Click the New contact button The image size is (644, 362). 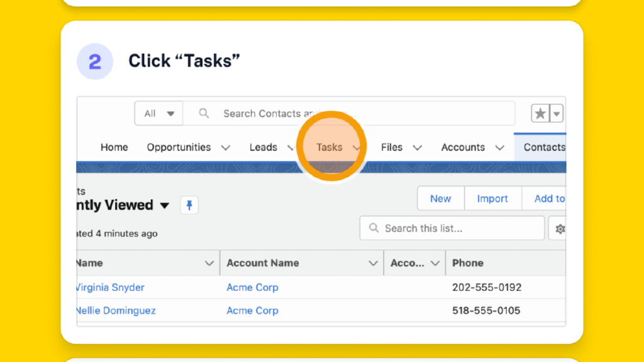pos(440,199)
